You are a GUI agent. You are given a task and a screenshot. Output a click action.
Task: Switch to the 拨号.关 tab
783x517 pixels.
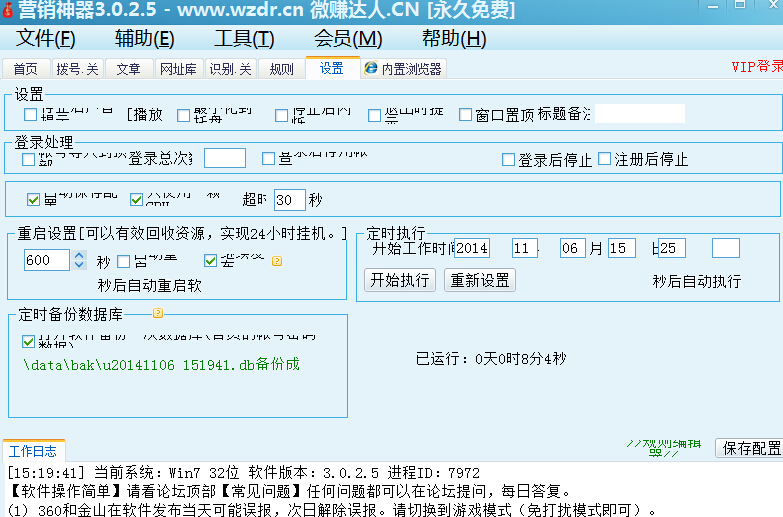coord(77,69)
